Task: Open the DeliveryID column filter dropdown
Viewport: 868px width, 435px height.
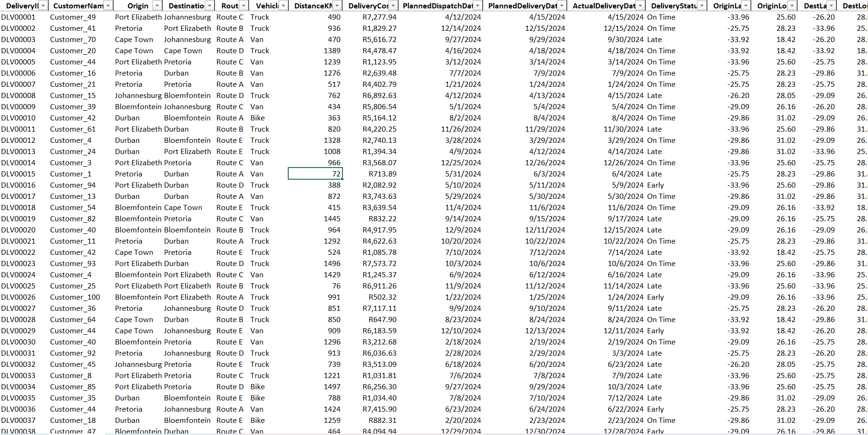Action: click(x=43, y=6)
